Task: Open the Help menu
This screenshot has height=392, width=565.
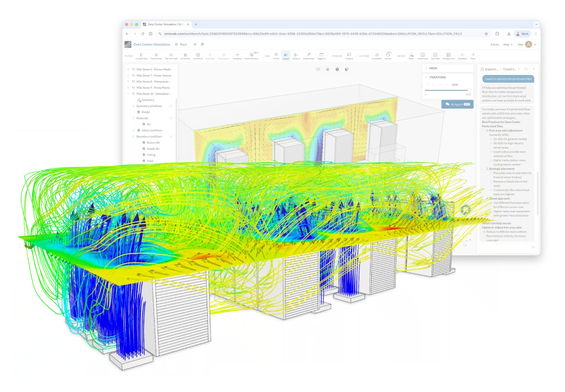Action: [507, 44]
